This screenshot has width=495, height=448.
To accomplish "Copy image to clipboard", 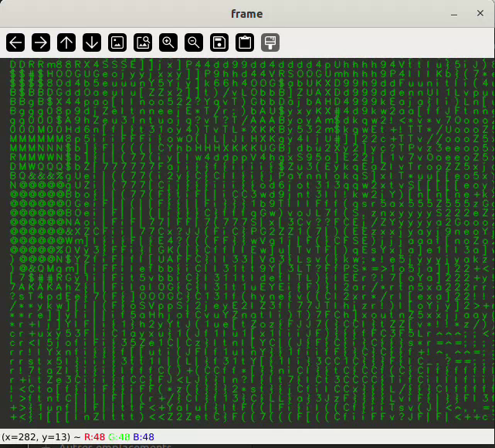I will tap(245, 42).
